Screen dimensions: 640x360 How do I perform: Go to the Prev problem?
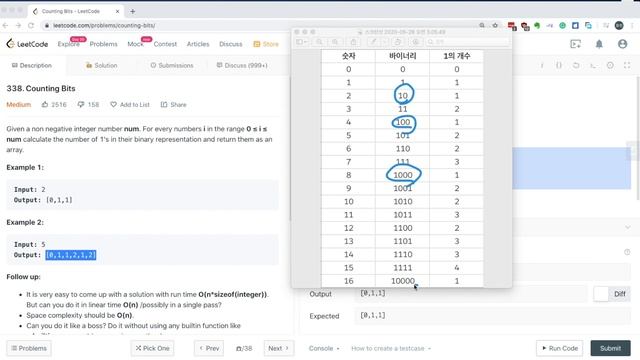point(209,348)
